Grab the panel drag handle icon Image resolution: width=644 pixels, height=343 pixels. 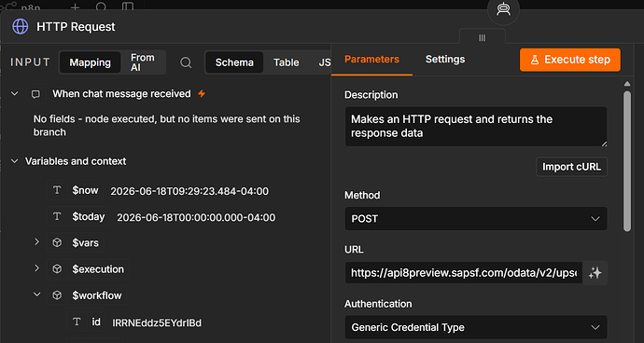[483, 37]
